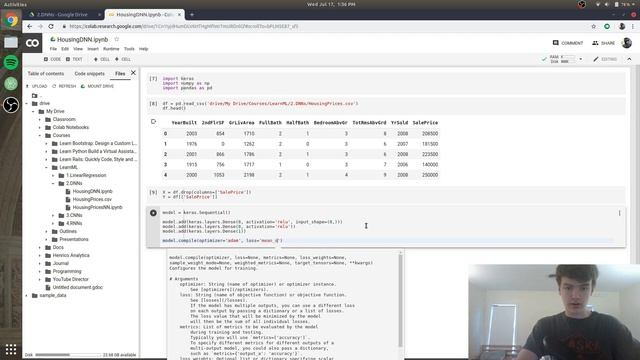The height and width of the screenshot is (360, 640).
Task: Expand the 4.RNNs folder
Action: [x=53, y=223]
